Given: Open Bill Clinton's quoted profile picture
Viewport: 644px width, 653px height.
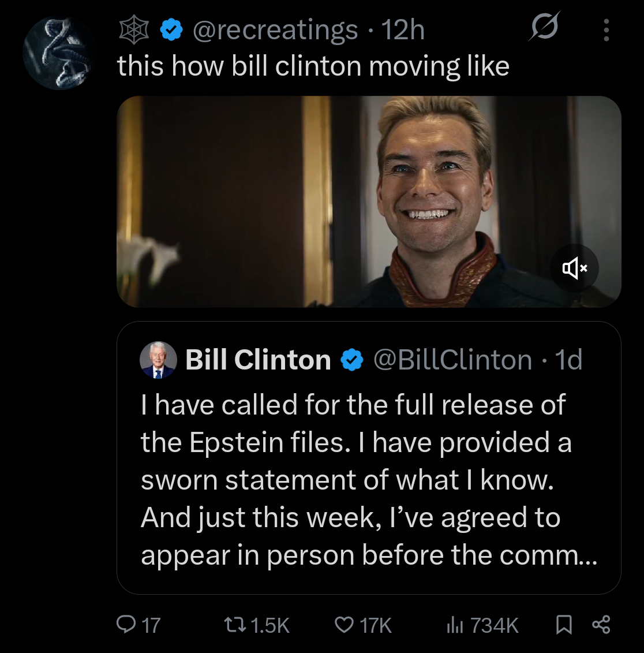Looking at the screenshot, I should tap(158, 360).
